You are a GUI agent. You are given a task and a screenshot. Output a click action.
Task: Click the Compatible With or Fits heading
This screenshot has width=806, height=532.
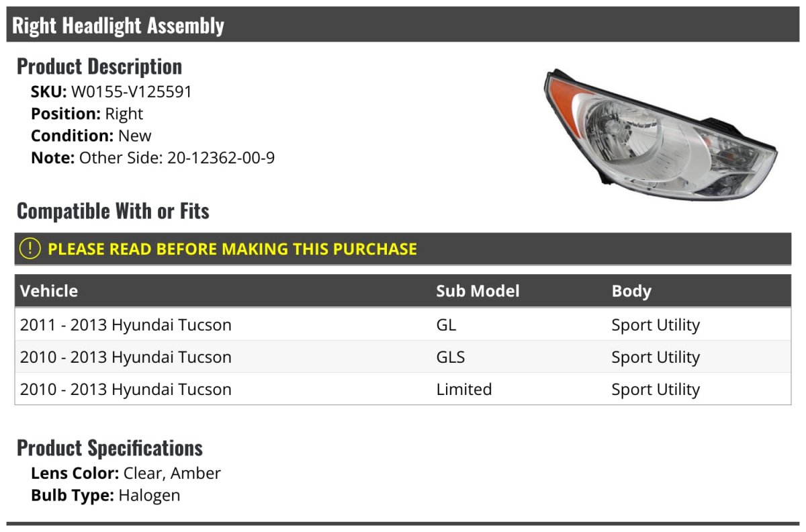[113, 210]
